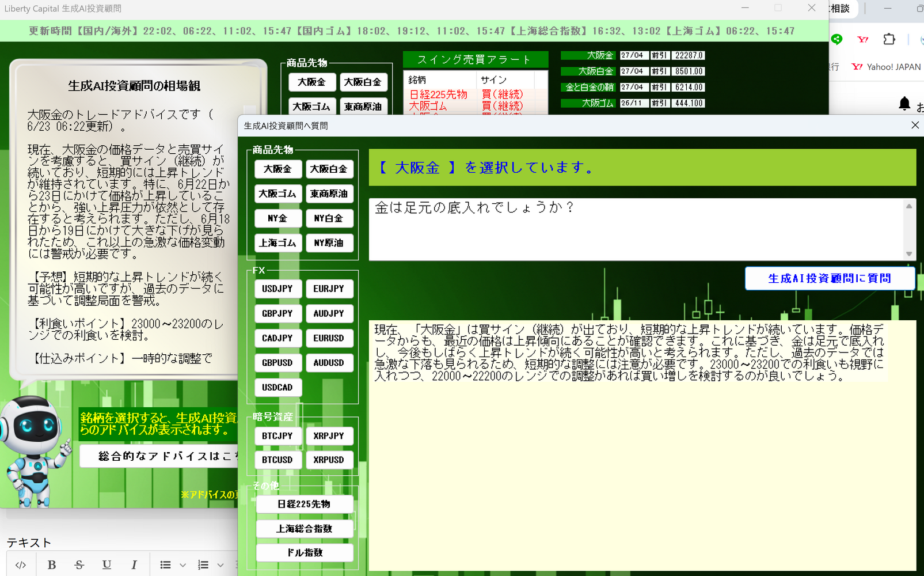Open the browser extensions puzzle icon
Screen dimensions: 924x576
point(889,39)
